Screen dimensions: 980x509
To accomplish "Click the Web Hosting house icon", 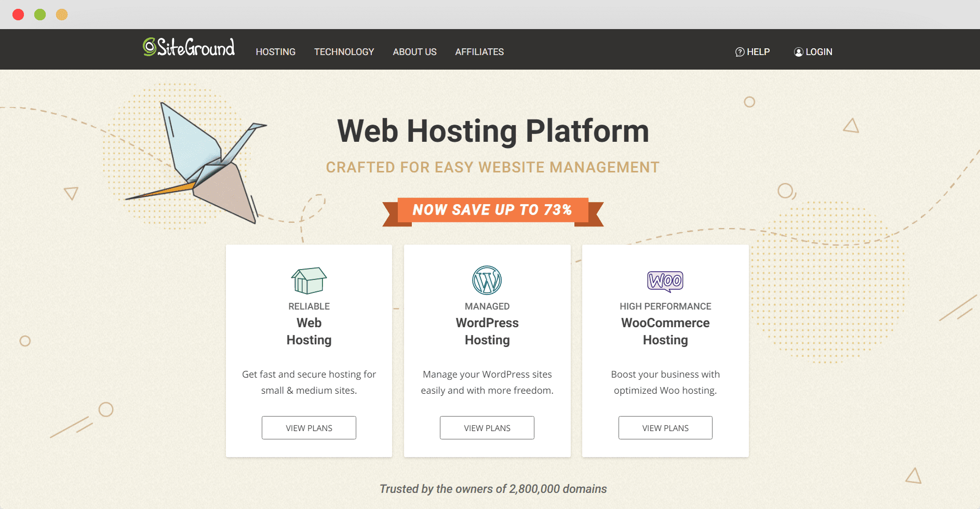I will click(309, 280).
